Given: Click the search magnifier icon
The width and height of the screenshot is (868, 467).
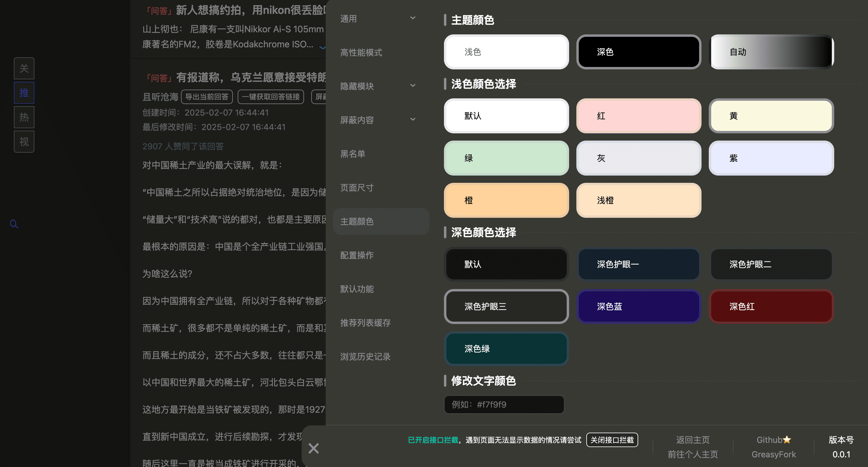Looking at the screenshot, I should tap(14, 224).
